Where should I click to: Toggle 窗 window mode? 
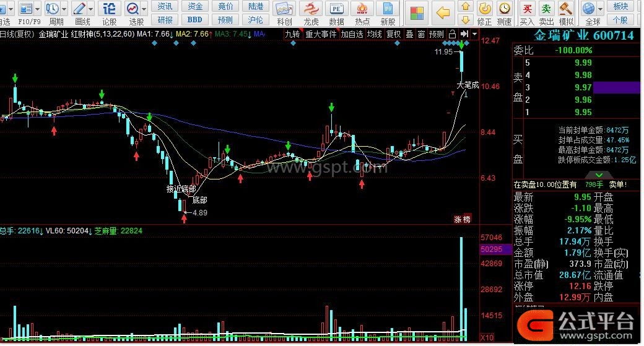(x=422, y=34)
